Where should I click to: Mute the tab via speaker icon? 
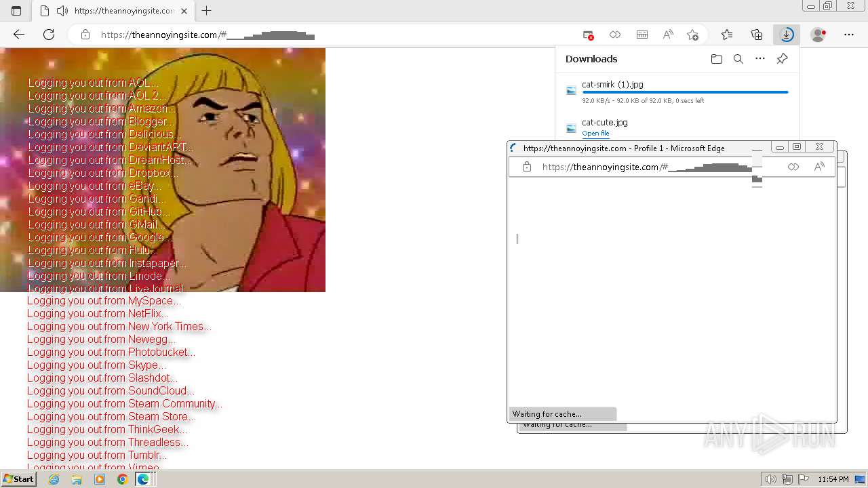(x=62, y=11)
